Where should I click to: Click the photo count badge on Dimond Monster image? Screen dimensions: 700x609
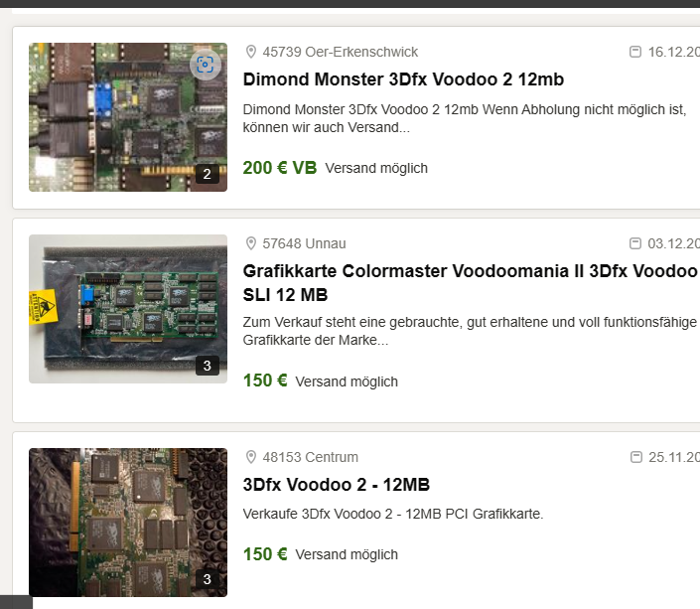[x=208, y=174]
